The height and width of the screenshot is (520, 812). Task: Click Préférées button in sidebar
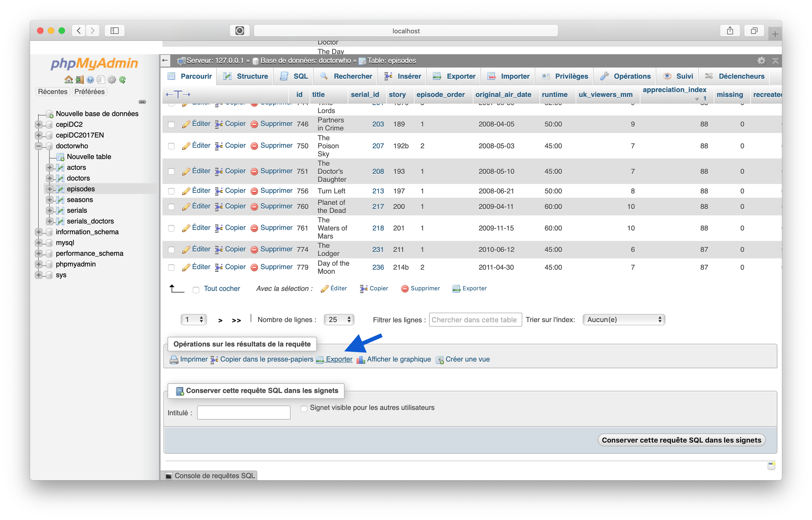pyautogui.click(x=89, y=92)
